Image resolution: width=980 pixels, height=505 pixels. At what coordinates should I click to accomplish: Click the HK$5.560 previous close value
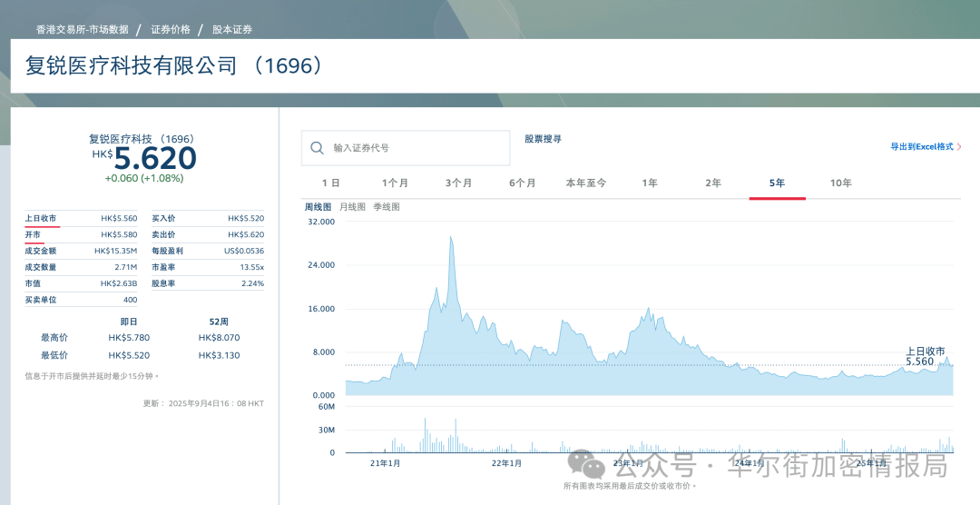120,218
